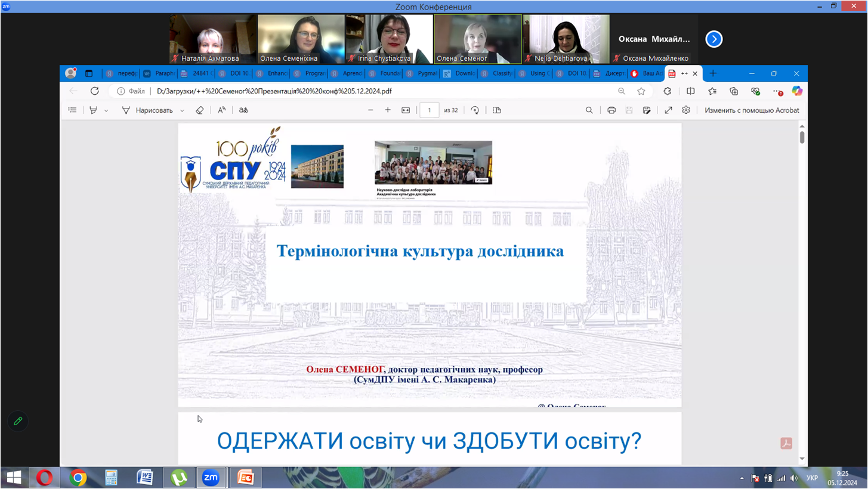
Task: Select Олена Семеніхіна video tile
Action: coord(301,39)
